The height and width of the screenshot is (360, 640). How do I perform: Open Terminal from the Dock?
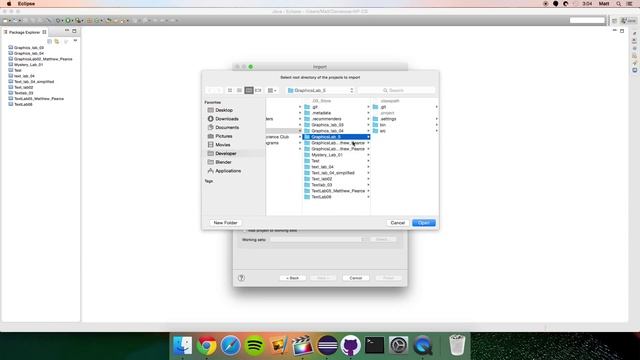(x=374, y=345)
